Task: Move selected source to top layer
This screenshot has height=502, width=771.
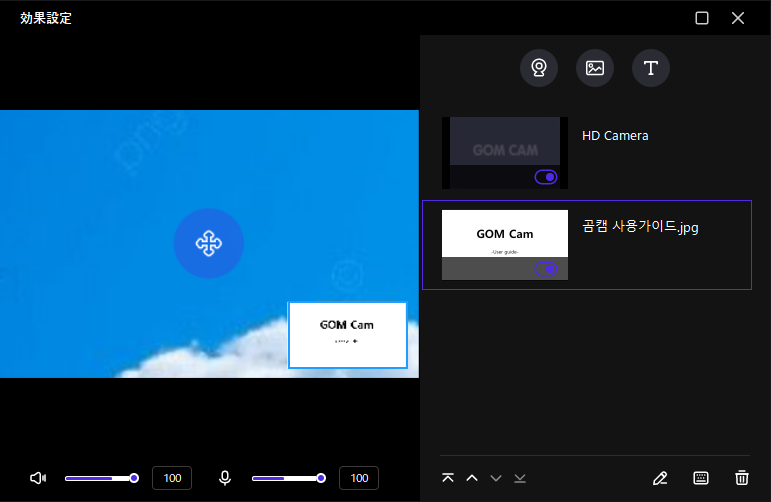Action: 448,478
